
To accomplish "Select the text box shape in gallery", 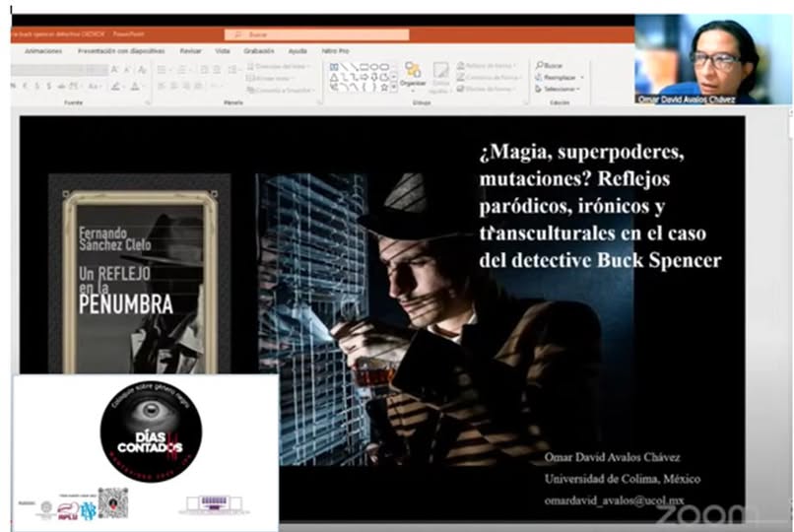I will coord(334,66).
